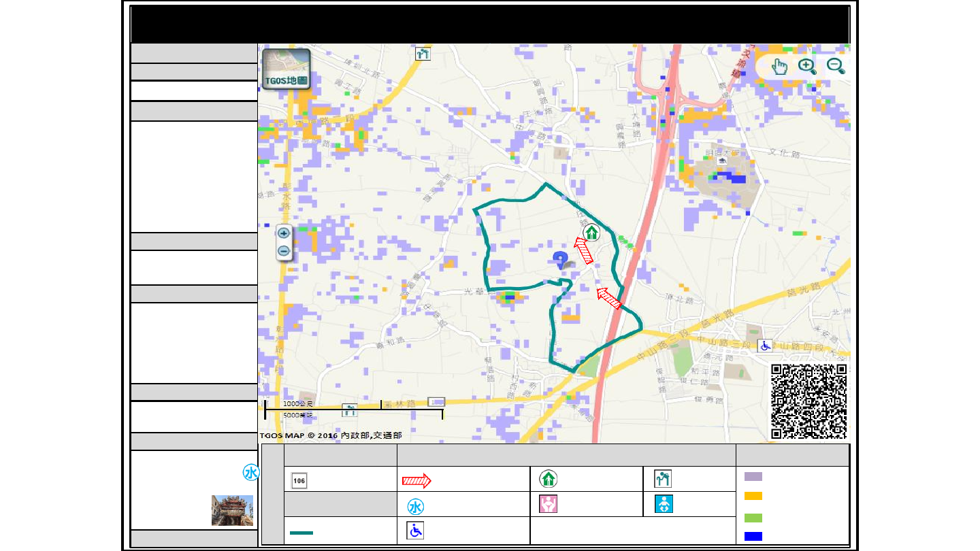Select the blue location pin on map
The image size is (980, 551).
tap(560, 261)
